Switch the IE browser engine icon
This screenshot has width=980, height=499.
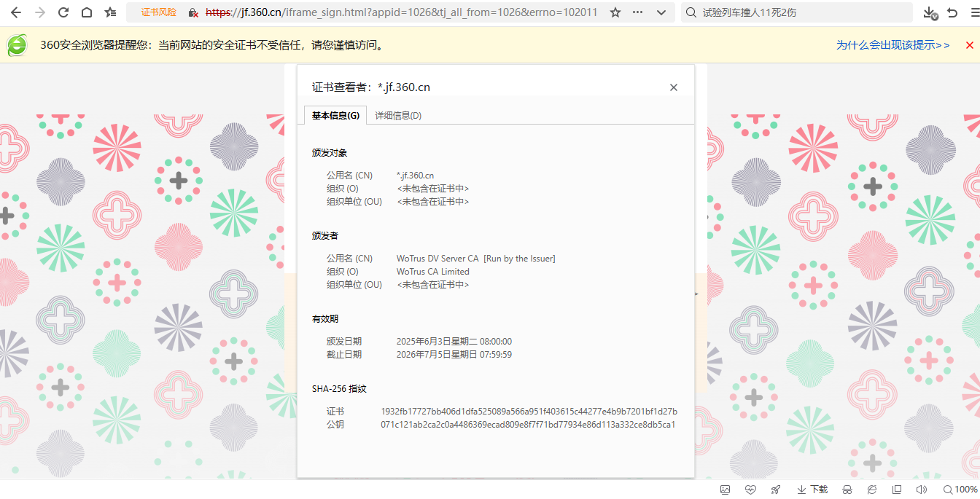[x=872, y=490]
